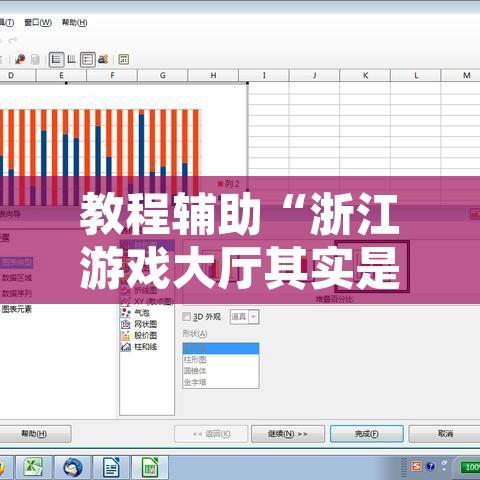Select 金字塔 in the shape list

tap(221, 382)
